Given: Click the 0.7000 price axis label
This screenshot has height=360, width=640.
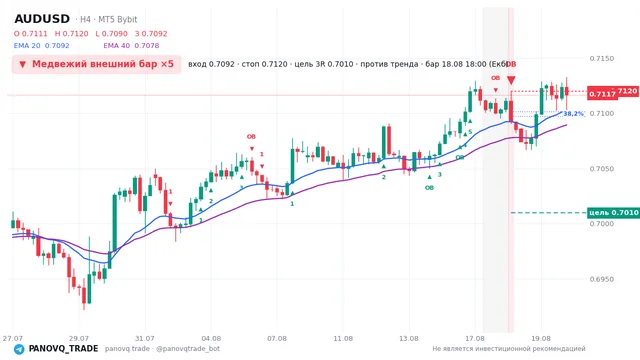Looking at the screenshot, I should tap(602, 224).
